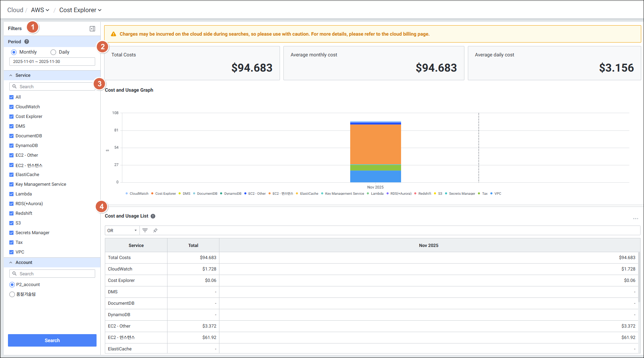Image resolution: width=644 pixels, height=358 pixels.
Task: Click the warning triangle icon in banner
Action: 113,34
